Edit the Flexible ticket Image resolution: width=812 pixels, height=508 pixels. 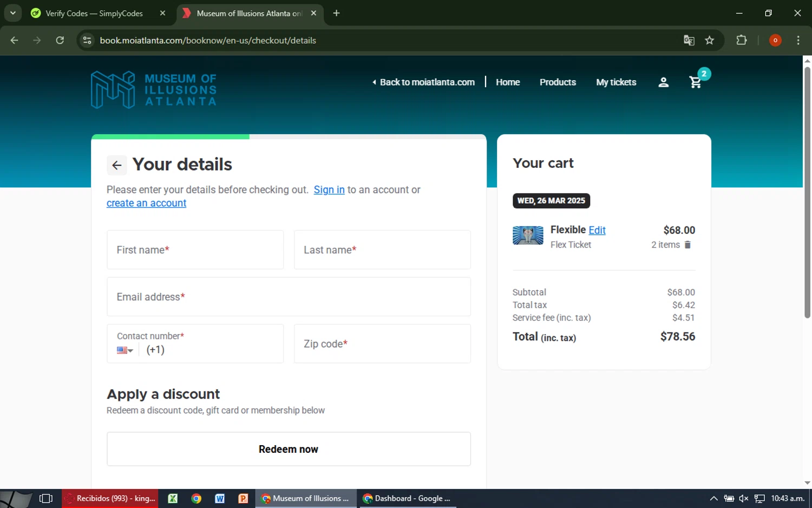point(597,230)
